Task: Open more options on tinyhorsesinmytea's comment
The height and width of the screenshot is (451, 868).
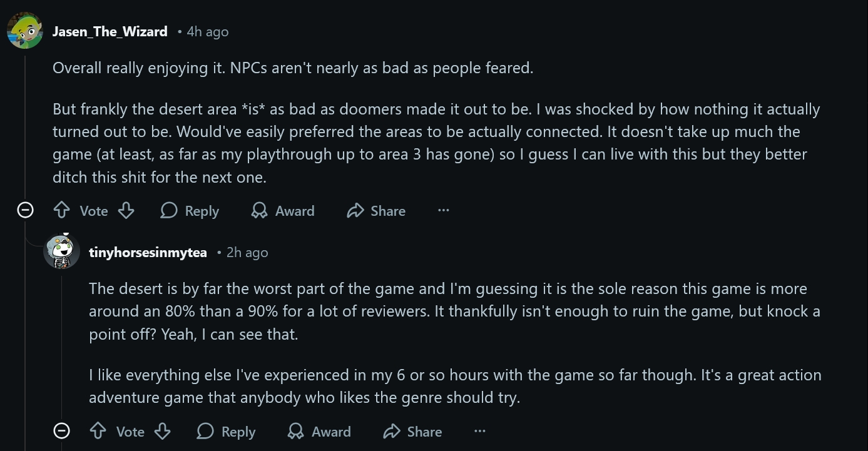Action: 480,432
